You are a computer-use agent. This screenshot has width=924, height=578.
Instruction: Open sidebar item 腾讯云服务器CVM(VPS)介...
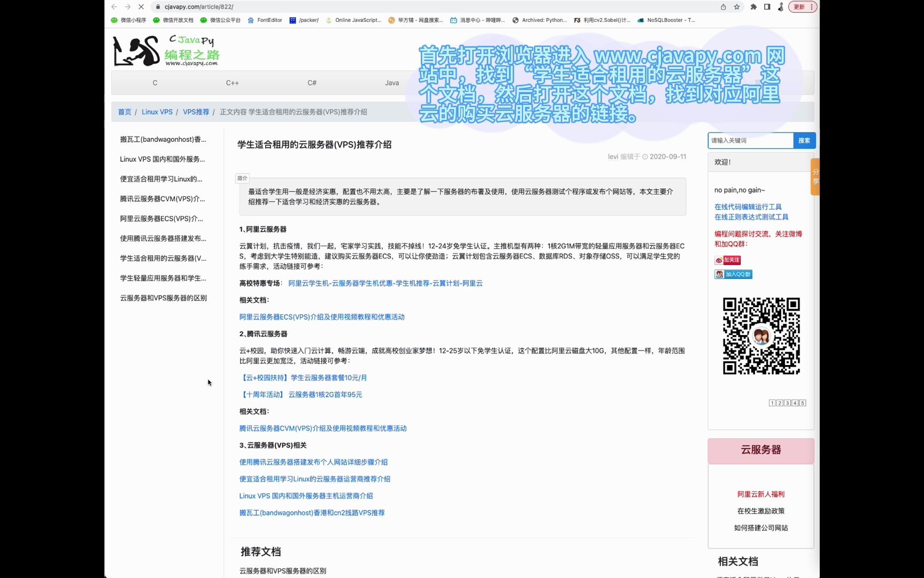[x=163, y=199]
